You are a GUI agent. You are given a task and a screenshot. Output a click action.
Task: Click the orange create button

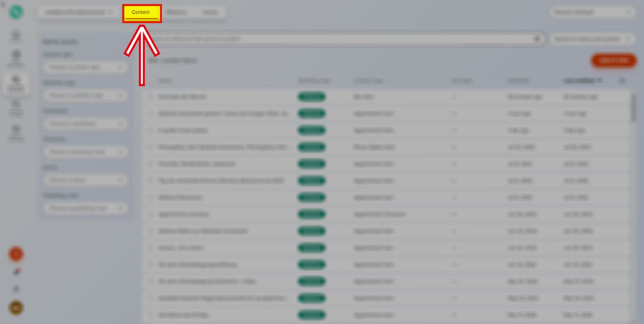613,60
